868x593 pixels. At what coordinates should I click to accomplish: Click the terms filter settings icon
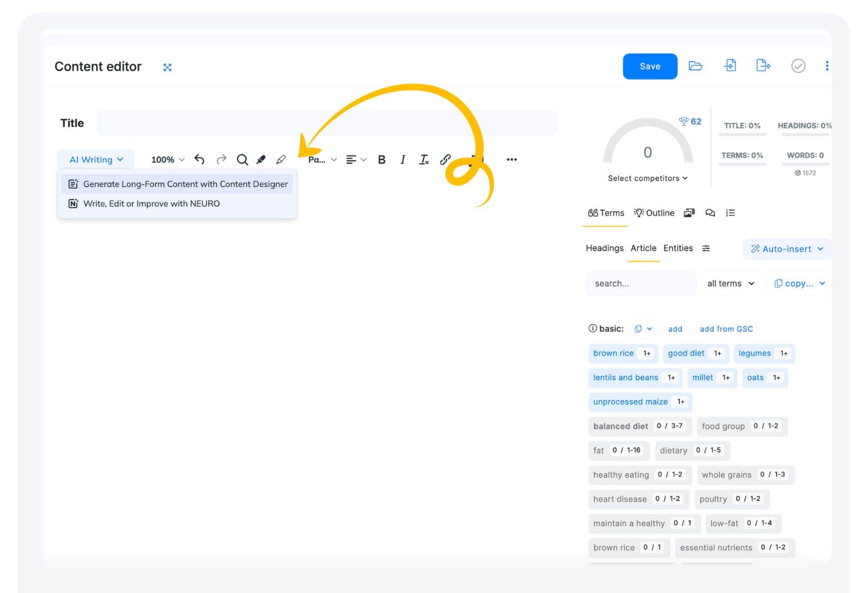(706, 248)
